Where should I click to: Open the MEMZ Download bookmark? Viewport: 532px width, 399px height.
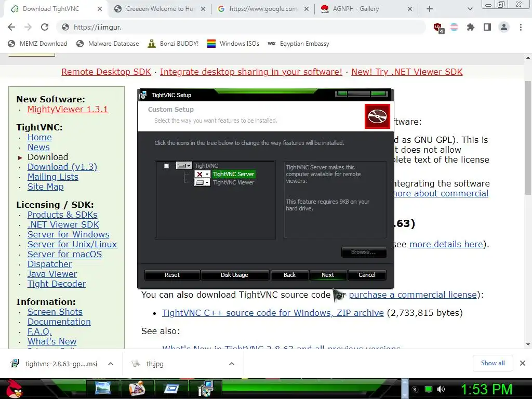[37, 44]
